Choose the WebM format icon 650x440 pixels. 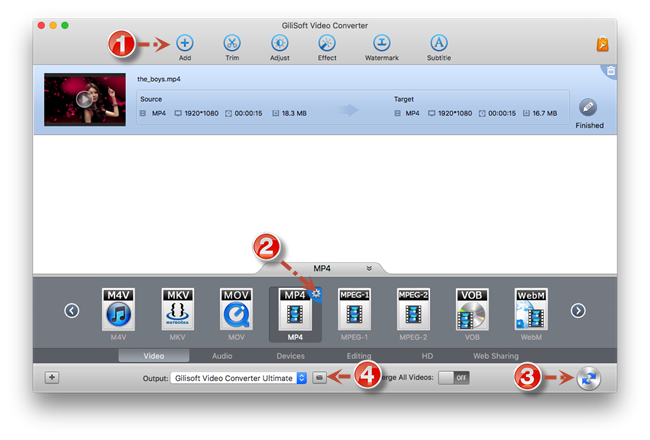coord(531,310)
